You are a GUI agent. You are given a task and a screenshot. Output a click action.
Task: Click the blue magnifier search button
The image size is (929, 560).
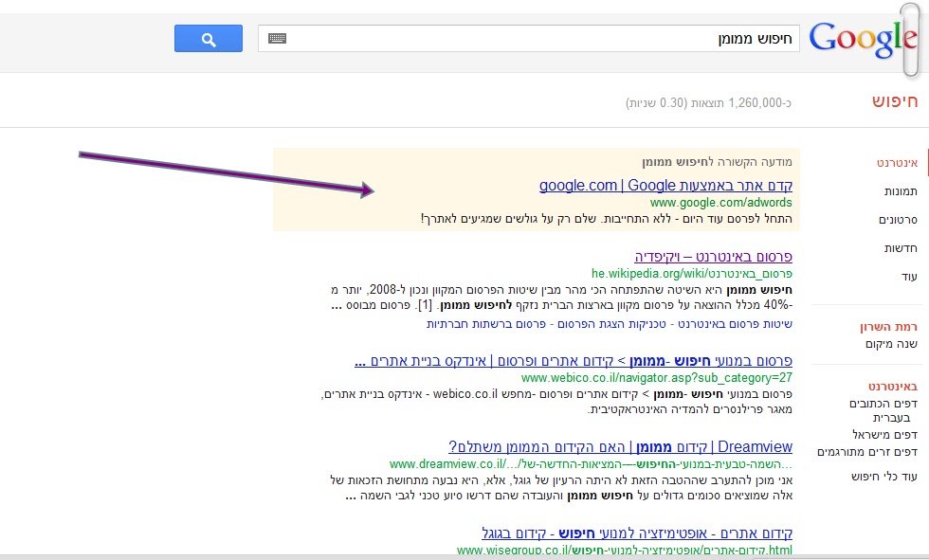click(x=209, y=39)
